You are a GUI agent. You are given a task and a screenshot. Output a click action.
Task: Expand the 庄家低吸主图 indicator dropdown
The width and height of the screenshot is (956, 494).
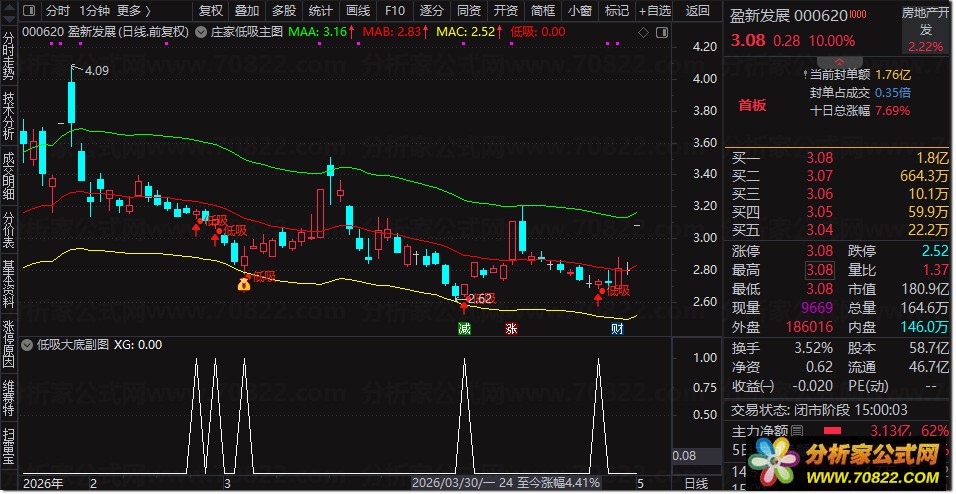pyautogui.click(x=199, y=32)
